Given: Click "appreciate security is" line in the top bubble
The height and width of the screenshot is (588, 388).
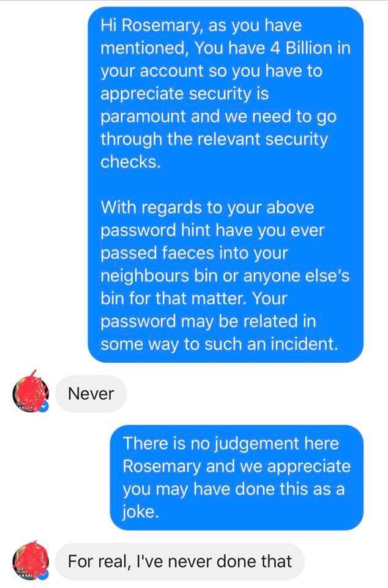Looking at the screenshot, I should (x=184, y=94).
